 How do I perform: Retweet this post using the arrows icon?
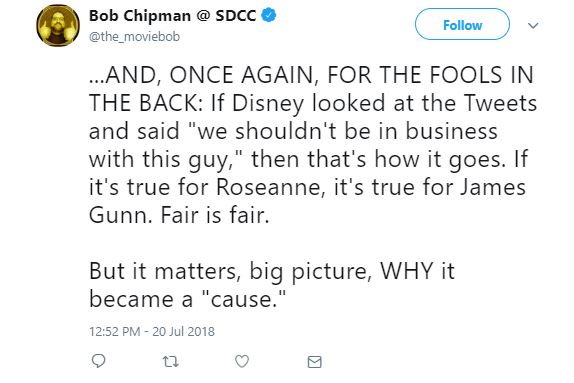tap(170, 362)
